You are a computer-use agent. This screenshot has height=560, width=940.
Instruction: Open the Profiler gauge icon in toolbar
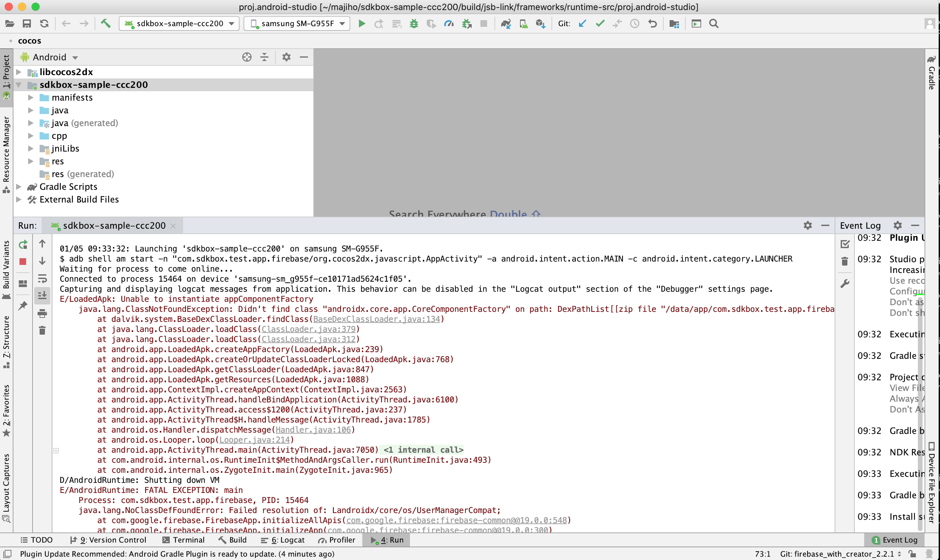tap(449, 24)
